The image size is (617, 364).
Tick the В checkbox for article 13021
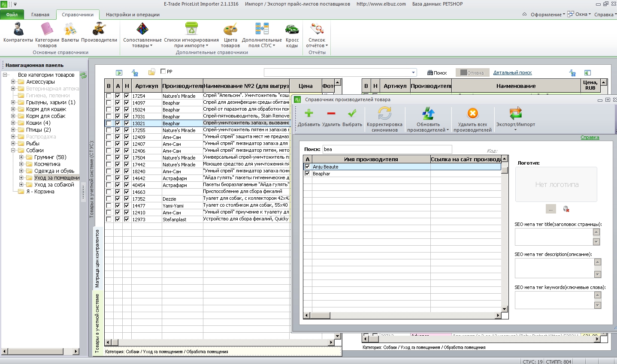(x=109, y=123)
